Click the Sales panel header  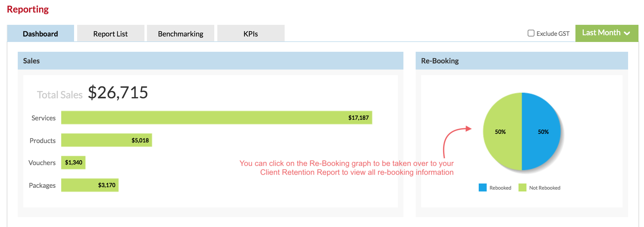click(211, 61)
